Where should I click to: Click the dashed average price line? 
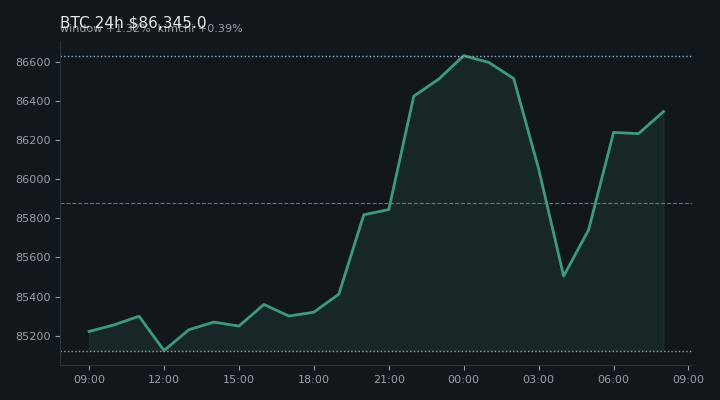376,203
